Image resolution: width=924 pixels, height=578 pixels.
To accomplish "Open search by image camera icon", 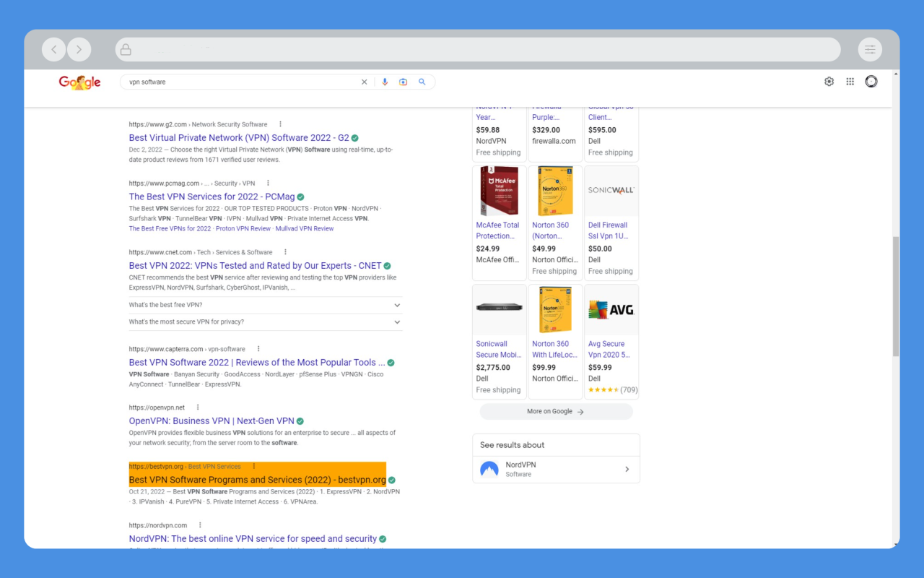I will click(x=403, y=82).
